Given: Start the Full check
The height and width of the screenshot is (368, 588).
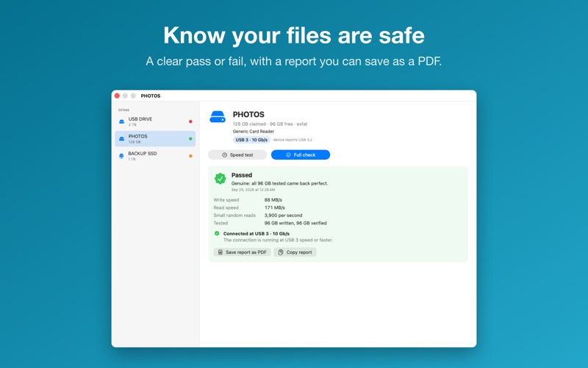Looking at the screenshot, I should [x=301, y=155].
